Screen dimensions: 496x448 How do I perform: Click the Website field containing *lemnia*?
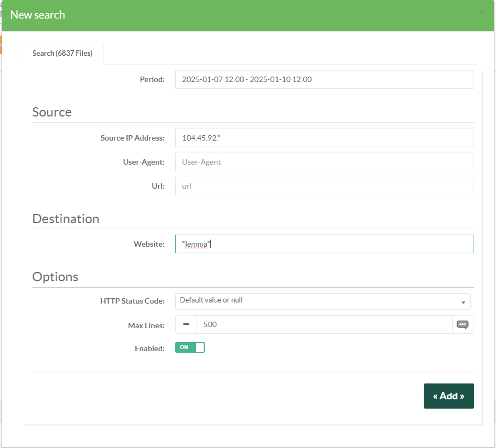(x=324, y=244)
